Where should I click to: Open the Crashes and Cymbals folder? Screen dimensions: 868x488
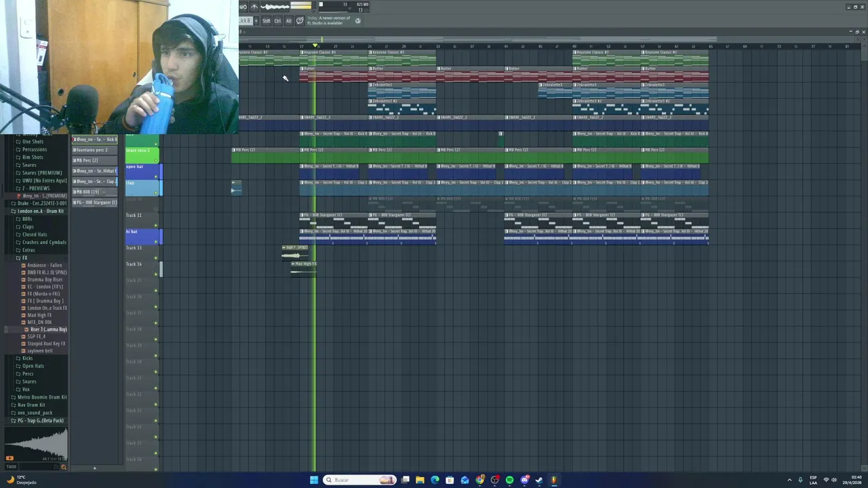42,242
